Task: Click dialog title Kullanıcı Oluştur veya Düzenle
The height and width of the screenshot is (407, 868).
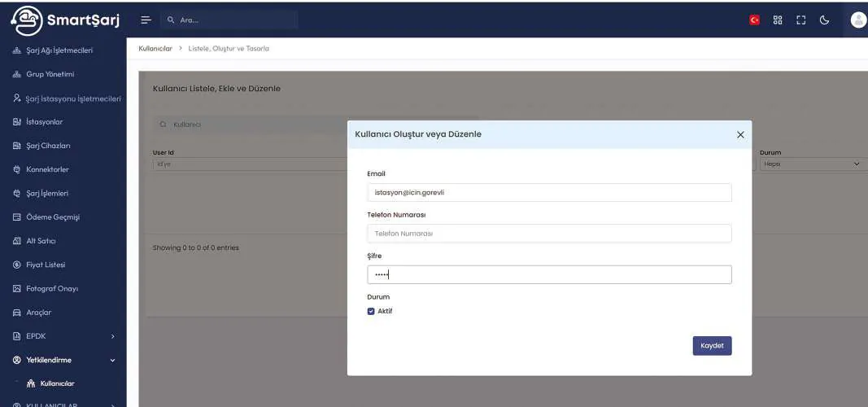Action: (x=418, y=134)
